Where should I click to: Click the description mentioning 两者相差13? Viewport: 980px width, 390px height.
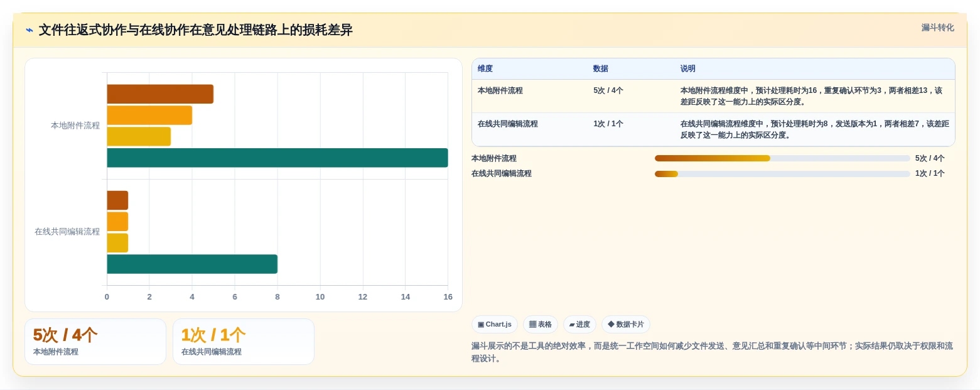[814, 96]
